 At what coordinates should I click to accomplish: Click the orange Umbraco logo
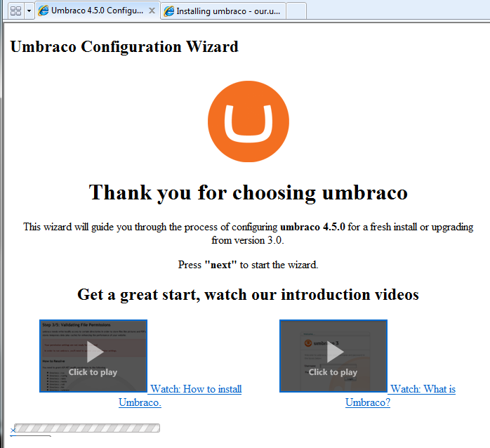(249, 121)
